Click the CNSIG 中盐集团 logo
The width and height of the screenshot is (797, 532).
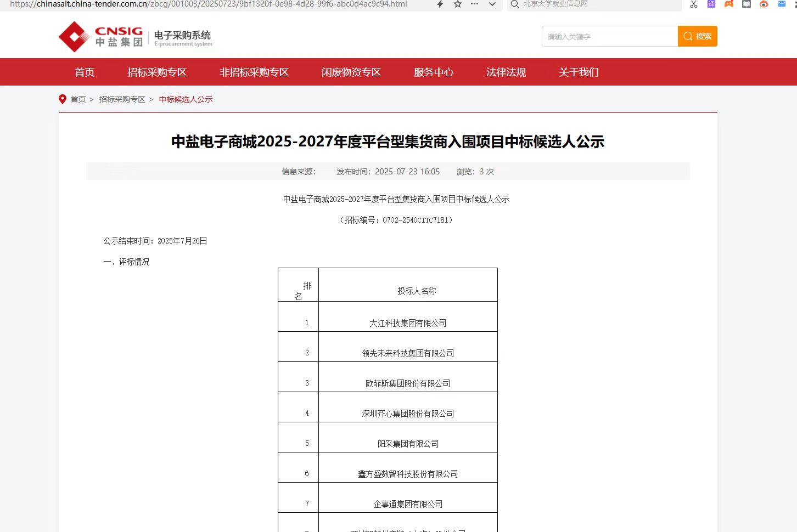coord(101,37)
